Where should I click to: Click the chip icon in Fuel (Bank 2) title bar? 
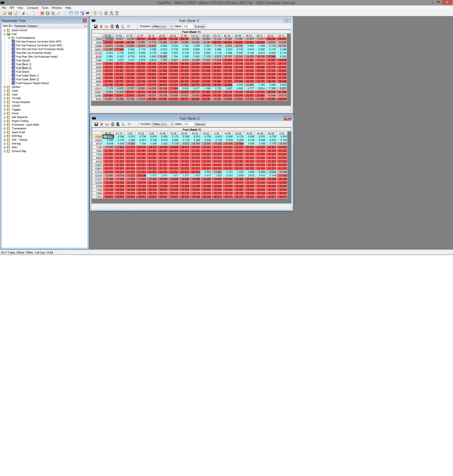point(94,118)
